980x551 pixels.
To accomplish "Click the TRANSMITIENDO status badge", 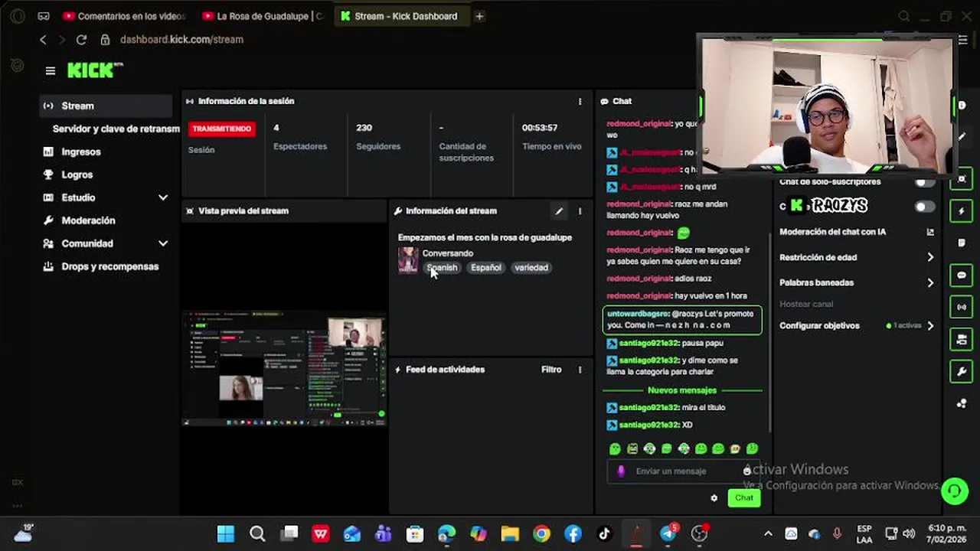I will [222, 129].
